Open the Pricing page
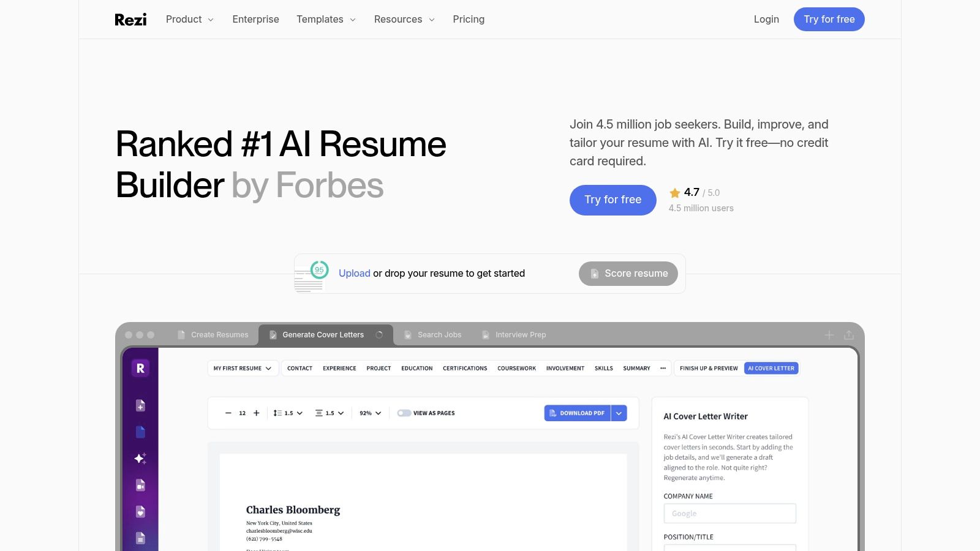Screen dimensions: 980x551 pyautogui.click(x=469, y=20)
